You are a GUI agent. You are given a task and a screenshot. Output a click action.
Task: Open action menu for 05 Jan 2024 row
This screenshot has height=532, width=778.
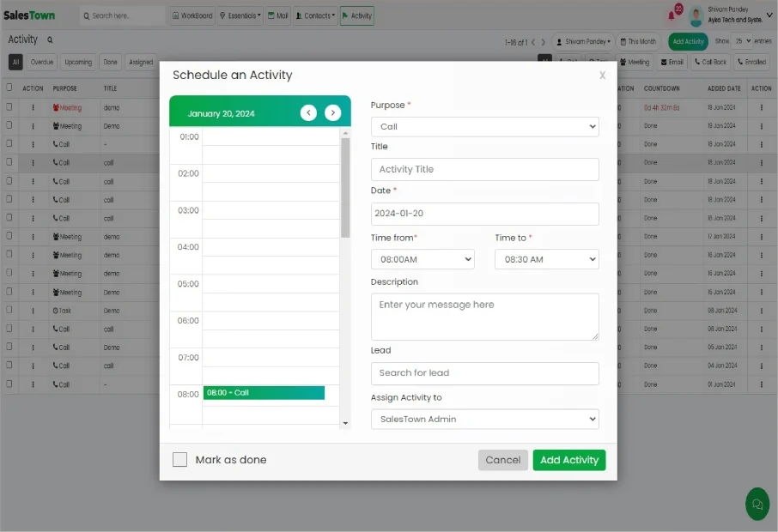tap(761, 348)
